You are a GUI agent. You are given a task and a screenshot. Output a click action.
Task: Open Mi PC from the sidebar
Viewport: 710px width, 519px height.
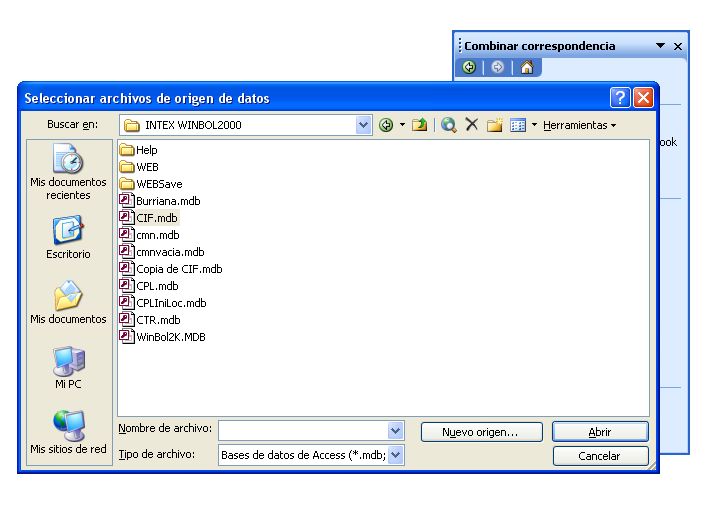pos(68,367)
